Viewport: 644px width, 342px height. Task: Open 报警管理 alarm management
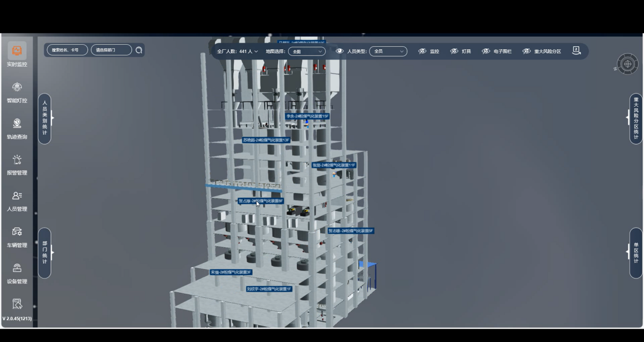(x=17, y=164)
